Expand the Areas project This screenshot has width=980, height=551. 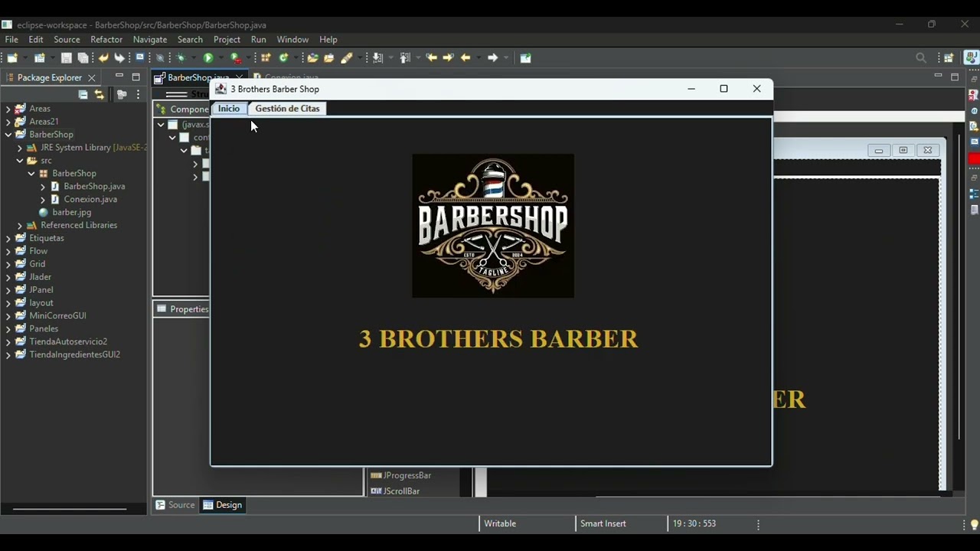[x=8, y=109]
